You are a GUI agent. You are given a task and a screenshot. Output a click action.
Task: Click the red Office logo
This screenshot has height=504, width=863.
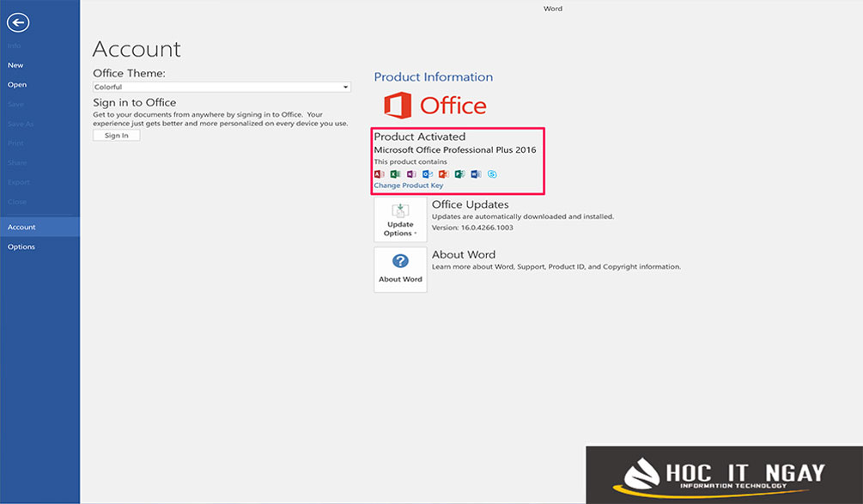click(435, 105)
